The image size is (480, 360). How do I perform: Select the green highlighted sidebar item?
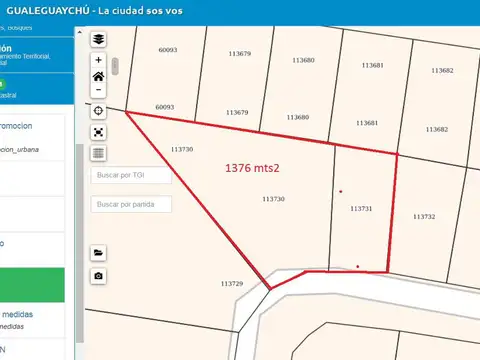[32, 285]
